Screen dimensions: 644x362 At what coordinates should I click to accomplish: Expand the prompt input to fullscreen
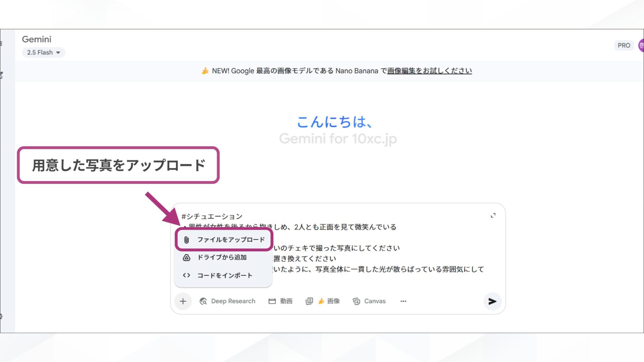[x=493, y=216]
